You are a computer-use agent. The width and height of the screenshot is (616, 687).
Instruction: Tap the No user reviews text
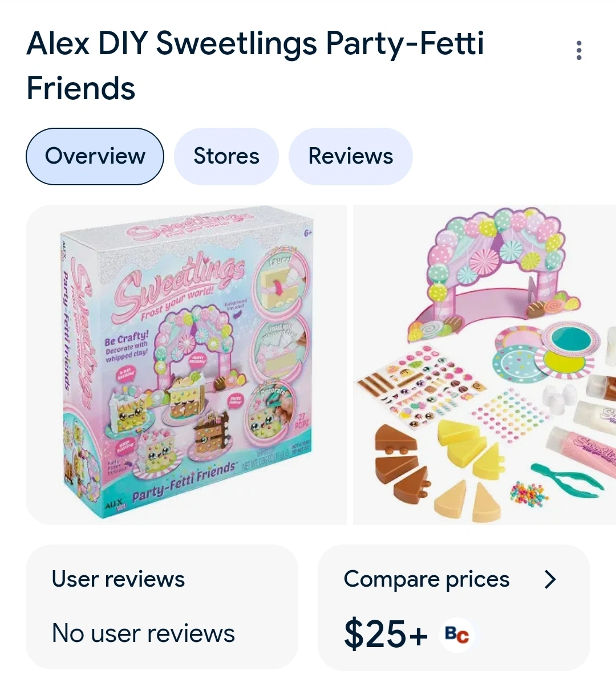click(143, 633)
